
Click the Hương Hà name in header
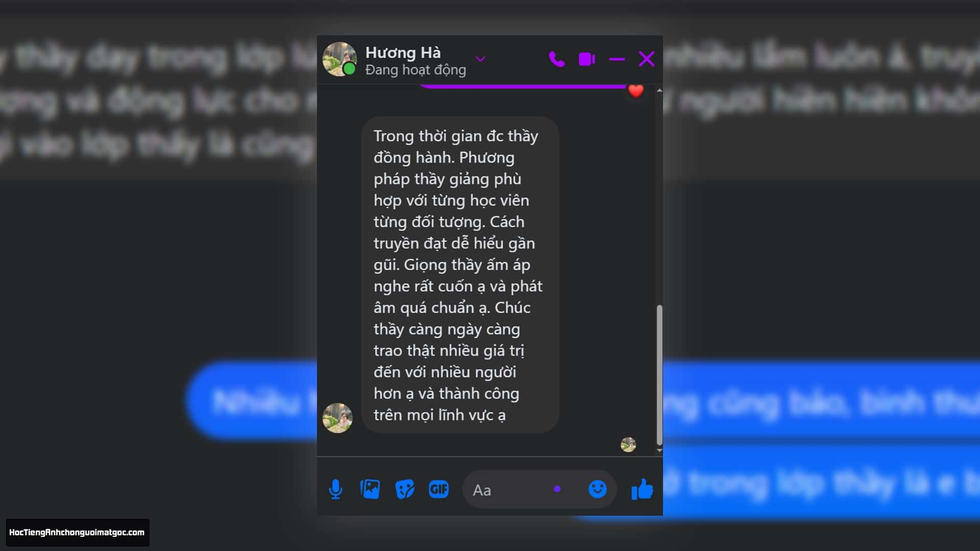tap(403, 53)
